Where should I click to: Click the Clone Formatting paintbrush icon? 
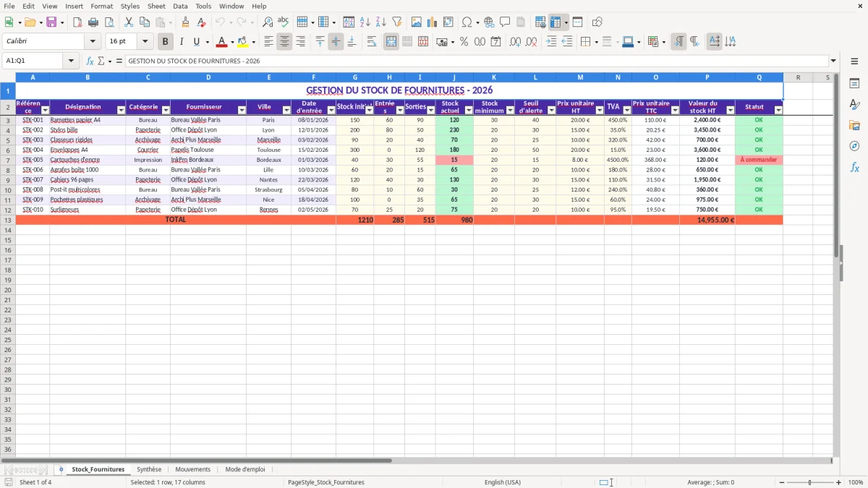pyautogui.click(x=185, y=22)
